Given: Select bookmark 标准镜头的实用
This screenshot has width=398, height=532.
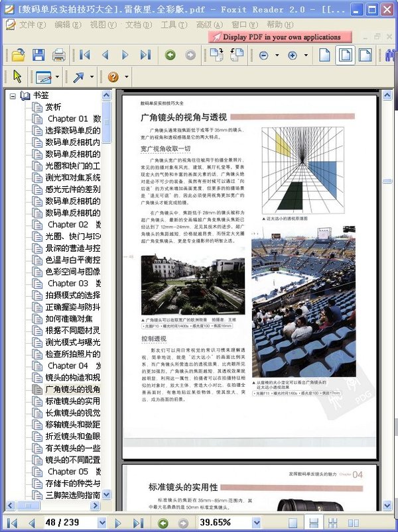Looking at the screenshot, I should (x=73, y=401).
